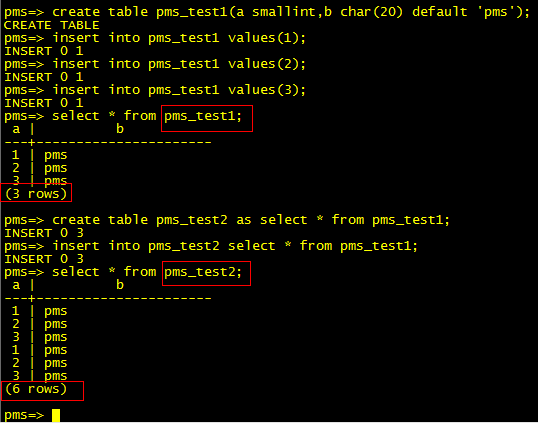This screenshot has height=425, width=538.
Task: Click the last row 3 | pms in second result
Action: pyautogui.click(x=39, y=376)
